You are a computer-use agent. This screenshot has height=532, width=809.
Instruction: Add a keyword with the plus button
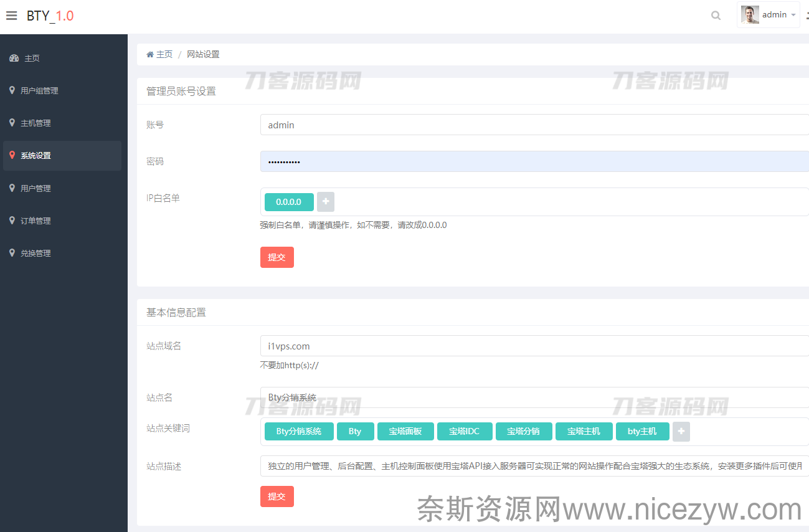[681, 431]
